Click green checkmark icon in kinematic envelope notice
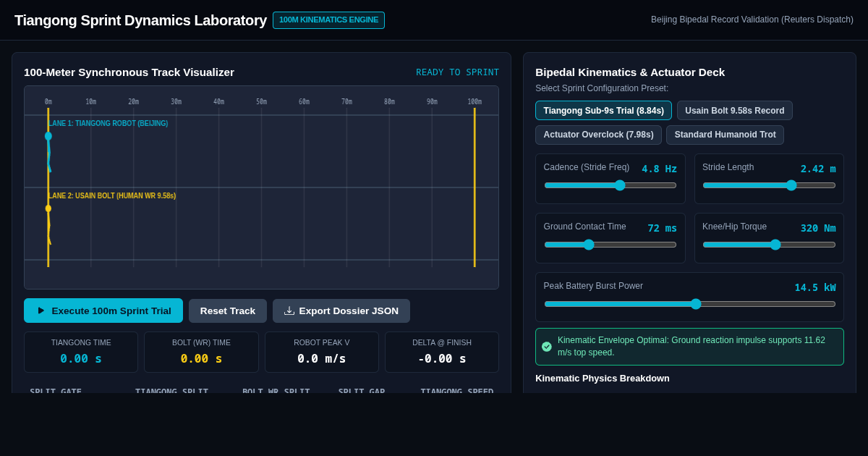Screen dimensions: 868x456 coord(547,347)
